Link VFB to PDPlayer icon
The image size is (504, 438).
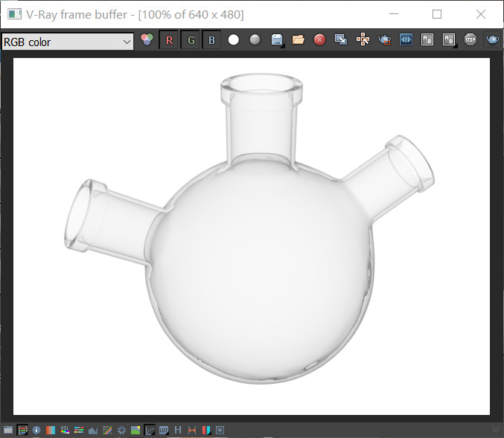point(406,40)
